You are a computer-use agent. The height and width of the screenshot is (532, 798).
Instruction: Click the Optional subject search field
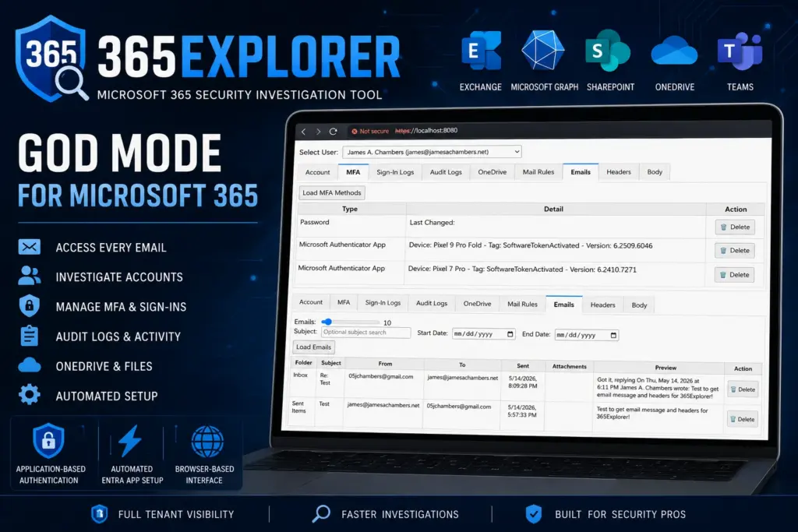[366, 332]
